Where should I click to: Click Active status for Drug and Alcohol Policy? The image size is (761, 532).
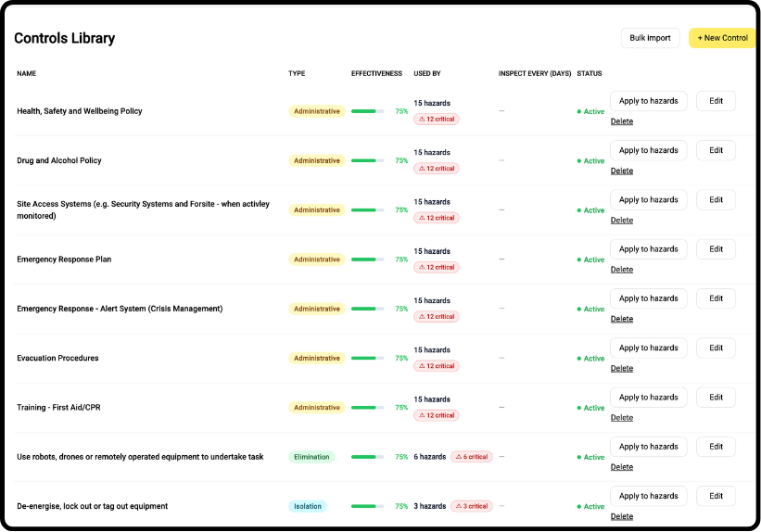click(590, 161)
